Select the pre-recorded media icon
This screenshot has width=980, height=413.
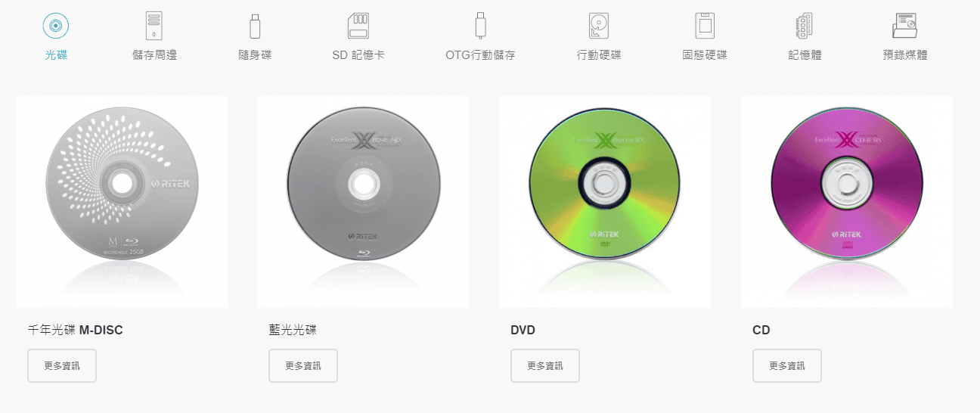[905, 26]
